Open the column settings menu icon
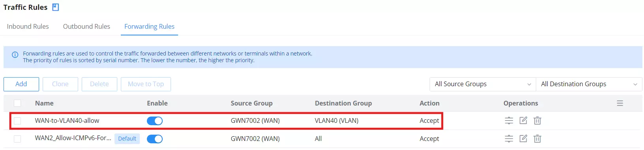This screenshot has height=150, width=644. click(620, 103)
